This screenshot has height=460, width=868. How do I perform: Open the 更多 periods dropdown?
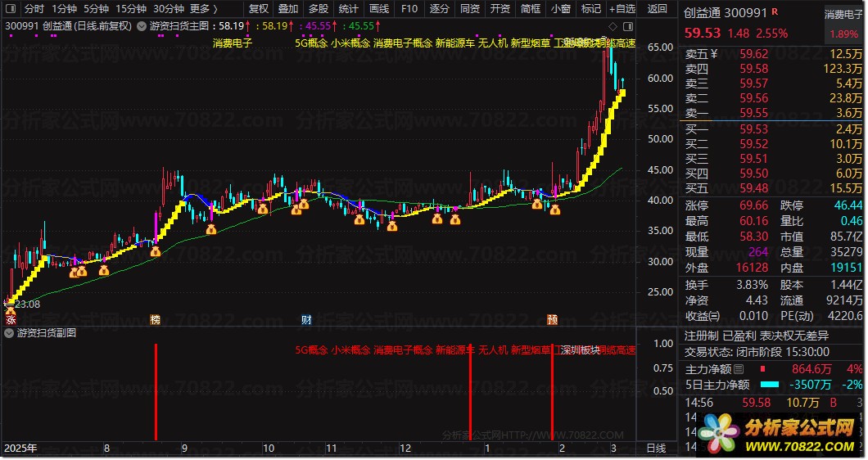click(x=203, y=9)
